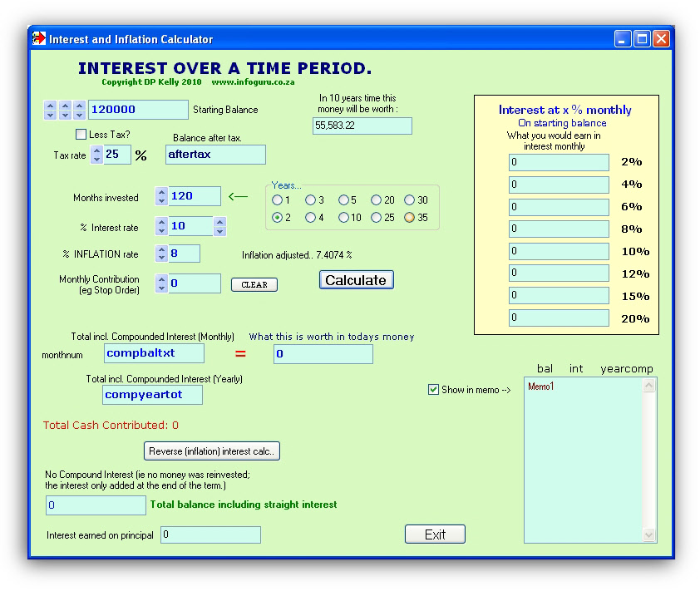Click the memo scrollbar down arrow

coord(649,535)
